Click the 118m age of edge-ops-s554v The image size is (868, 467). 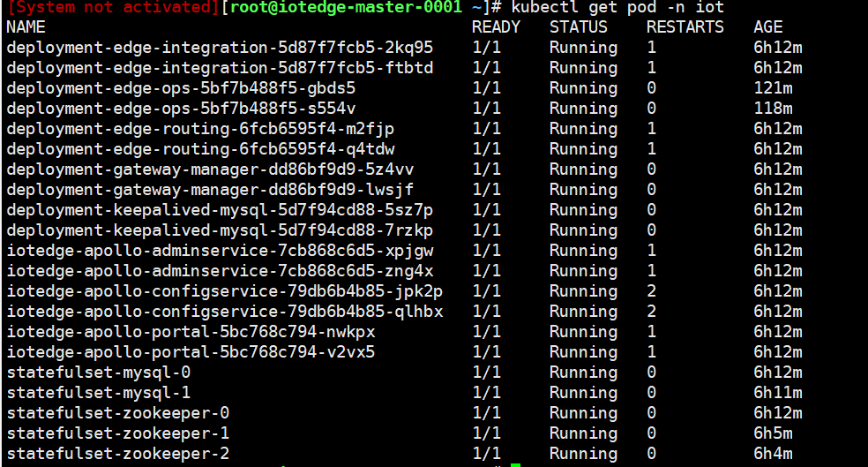[x=773, y=109]
